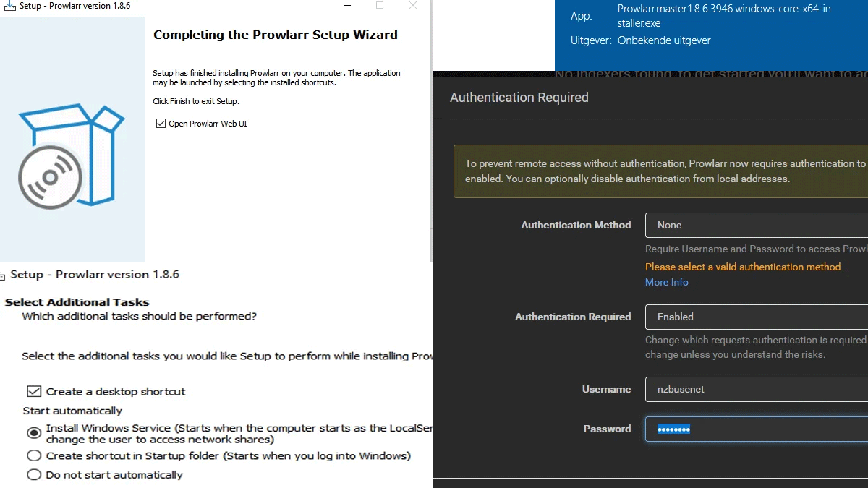Screen dimensions: 868x488
Task: Close the Prowlarr setup wizard window
Action: (413, 6)
